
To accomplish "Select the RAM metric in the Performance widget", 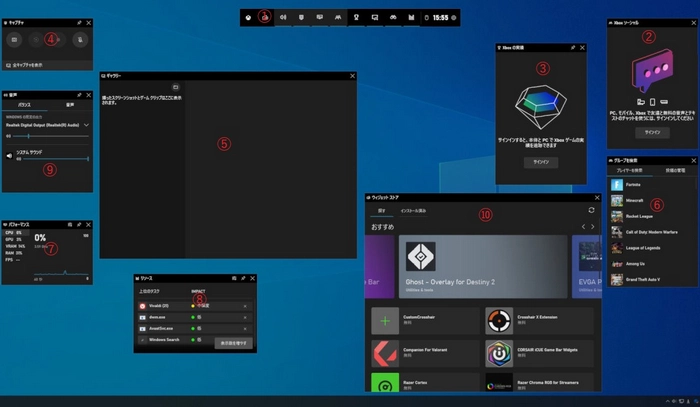I will tap(15, 253).
